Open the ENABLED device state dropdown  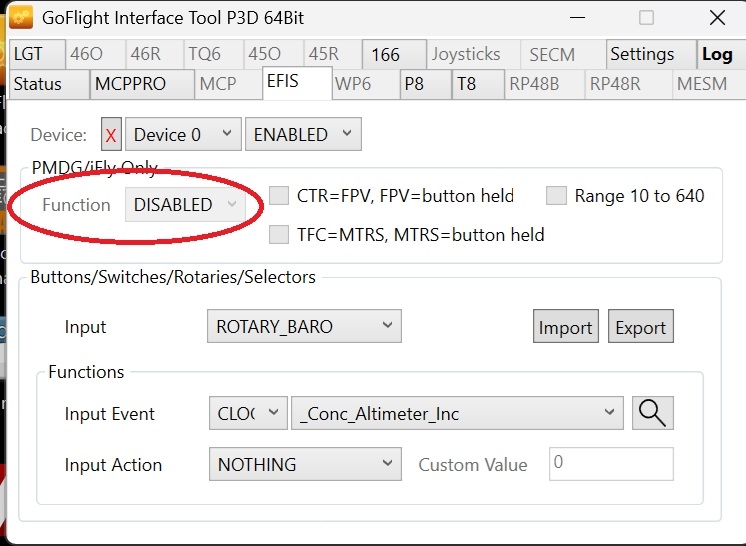[303, 135]
